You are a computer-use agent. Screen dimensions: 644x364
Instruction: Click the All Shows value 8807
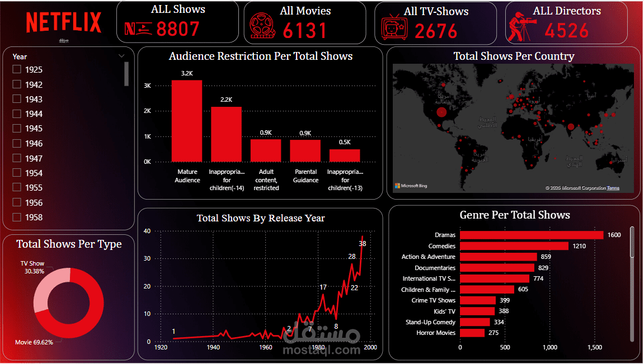pos(178,29)
